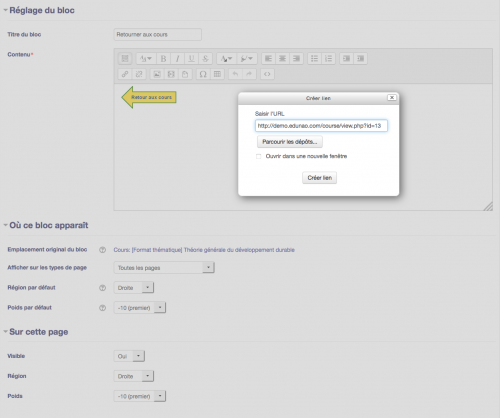Open 'Afficher sur les types de page' dropdown
Viewport: 500px width, 418px height.
pyautogui.click(x=164, y=267)
